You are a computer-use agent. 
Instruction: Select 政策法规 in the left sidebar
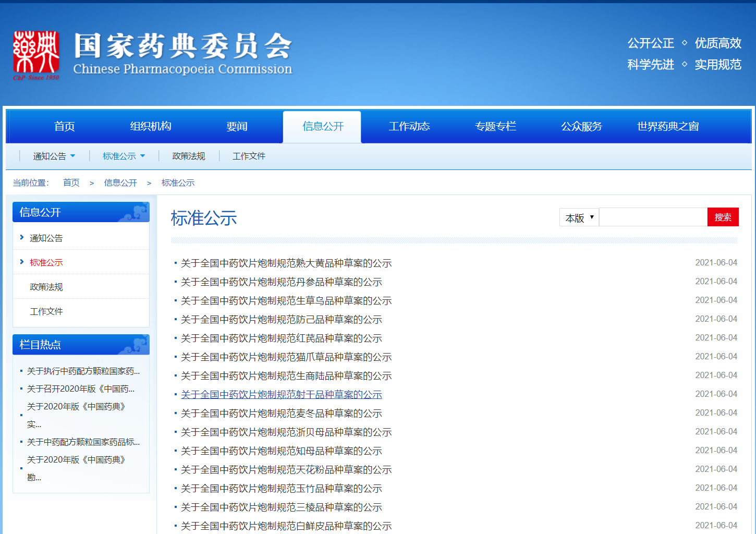(46, 287)
